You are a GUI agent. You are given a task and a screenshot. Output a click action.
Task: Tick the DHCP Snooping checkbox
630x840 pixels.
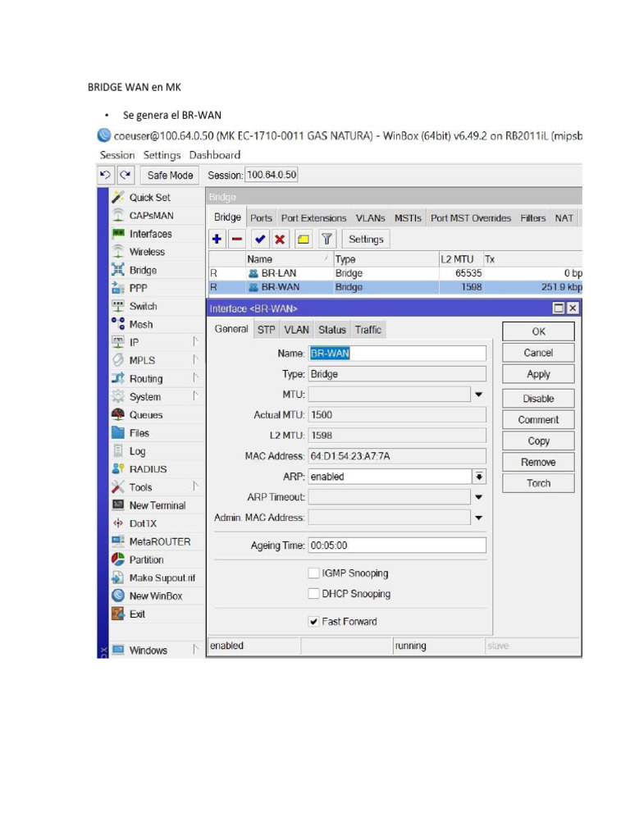click(x=313, y=594)
